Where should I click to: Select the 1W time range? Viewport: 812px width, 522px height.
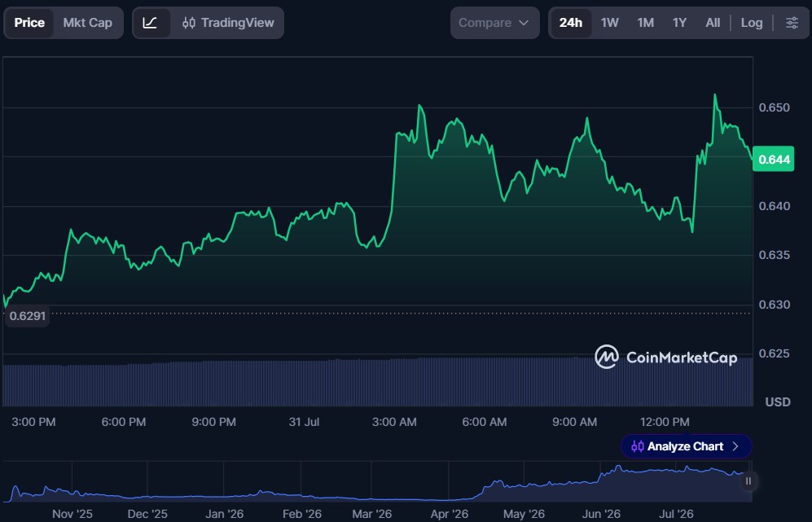click(609, 23)
